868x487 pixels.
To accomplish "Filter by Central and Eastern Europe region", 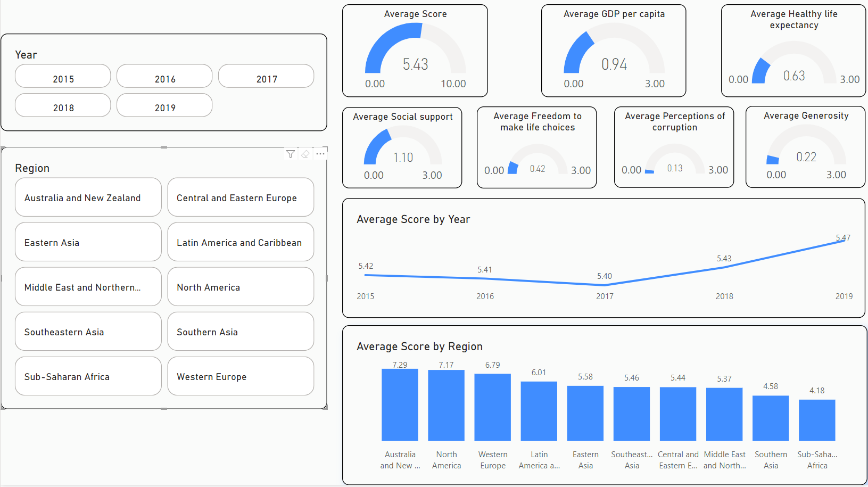I will 241,197.
